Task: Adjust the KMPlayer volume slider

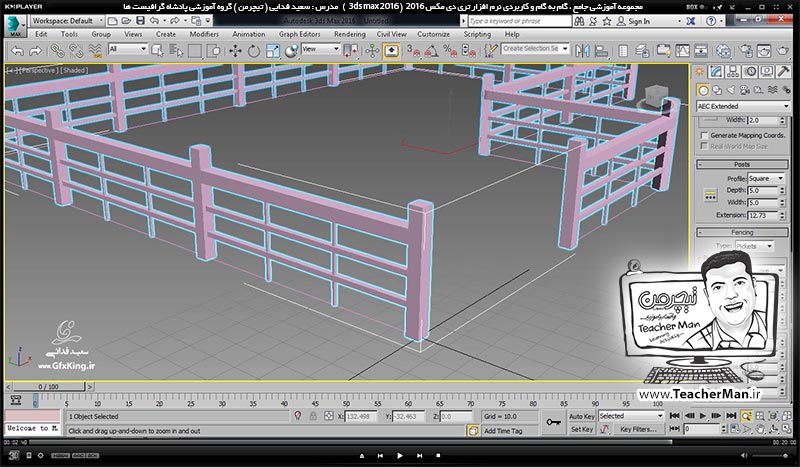Action: coord(770,455)
